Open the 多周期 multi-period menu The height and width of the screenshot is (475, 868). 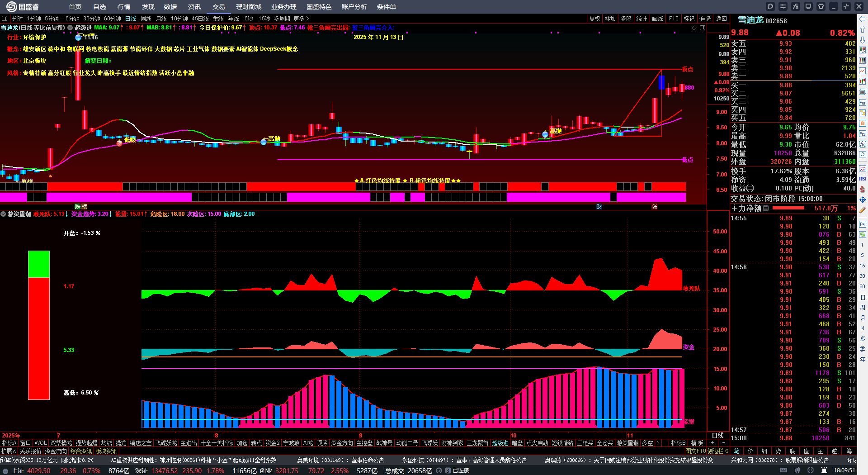tap(282, 19)
